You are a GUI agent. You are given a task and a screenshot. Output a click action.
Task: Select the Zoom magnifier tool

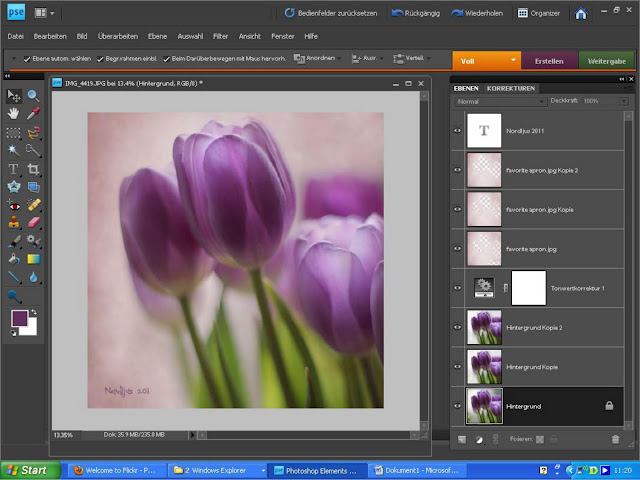coord(33,96)
